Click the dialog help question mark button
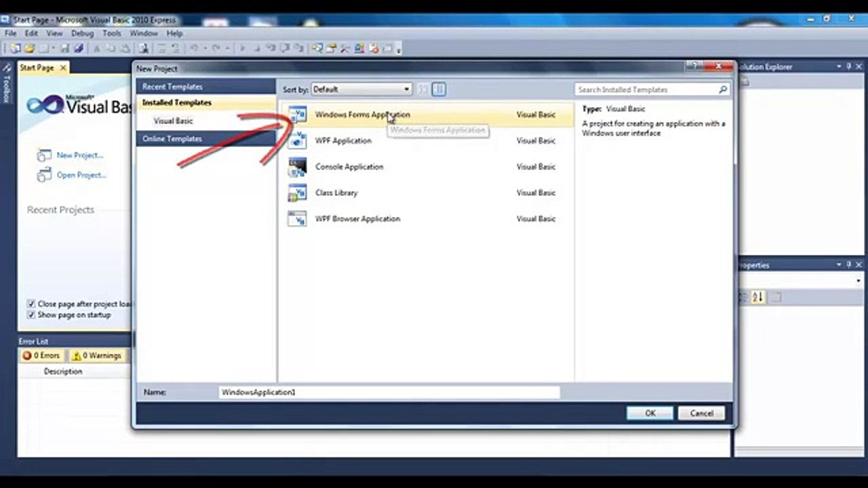 (693, 66)
